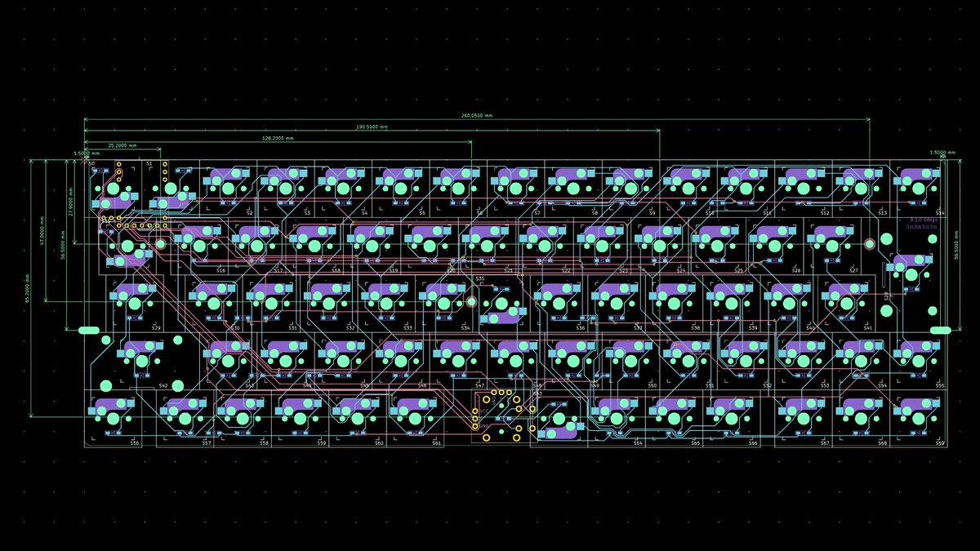Select the S35 label above the center switch
The height and width of the screenshot is (551, 980).
coord(479,278)
